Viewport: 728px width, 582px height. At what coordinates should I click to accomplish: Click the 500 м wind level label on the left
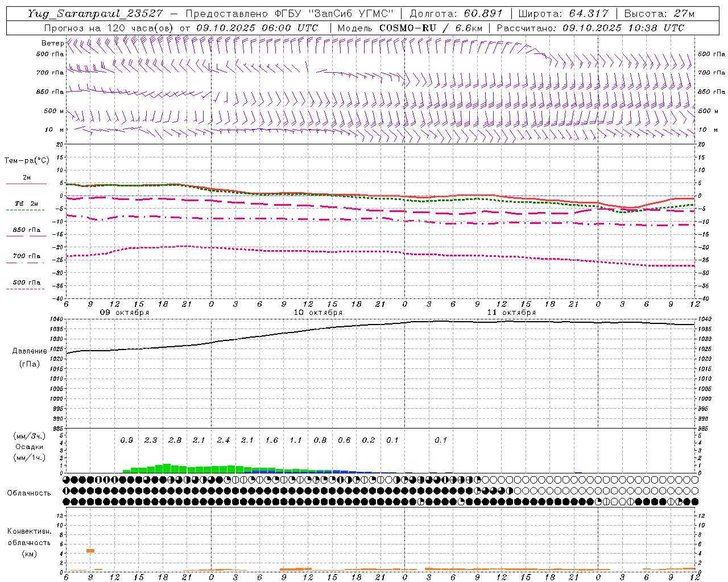pos(54,111)
